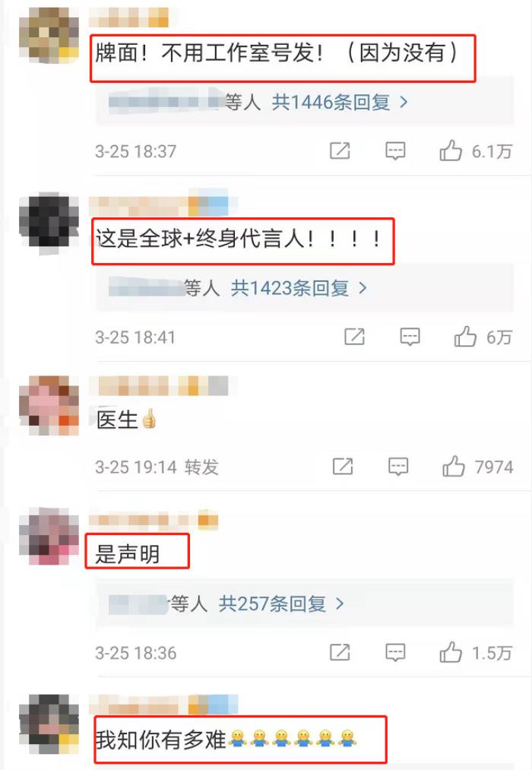This screenshot has height=770, width=532.
Task: Like the comment with 6万 likes
Action: point(465,337)
